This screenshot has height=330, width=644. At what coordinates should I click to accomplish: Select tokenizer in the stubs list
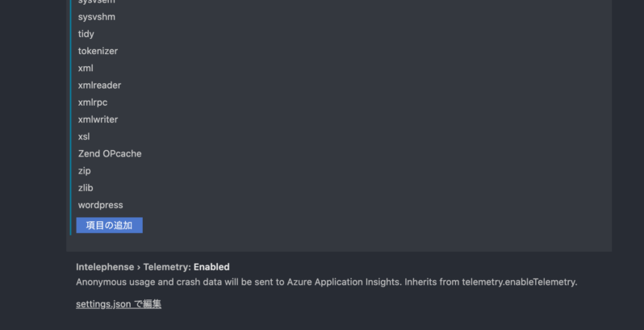click(x=98, y=51)
